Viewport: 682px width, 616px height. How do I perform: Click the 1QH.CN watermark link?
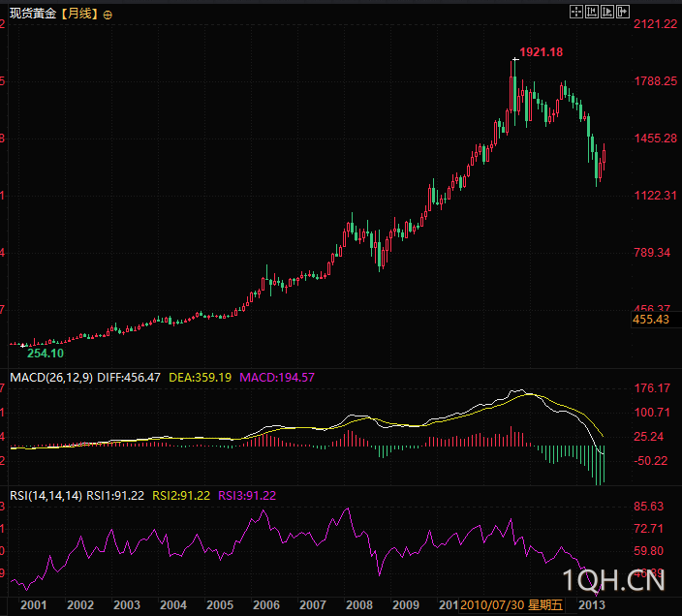pos(620,581)
